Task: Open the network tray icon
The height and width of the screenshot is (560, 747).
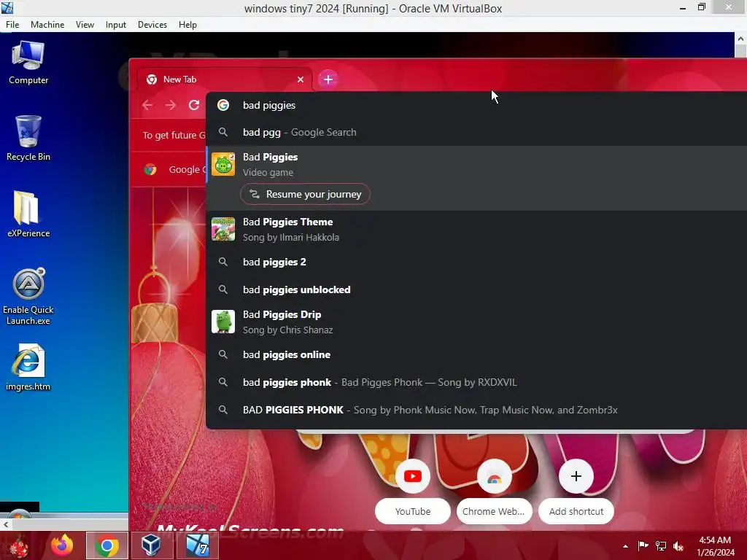Action: click(661, 546)
